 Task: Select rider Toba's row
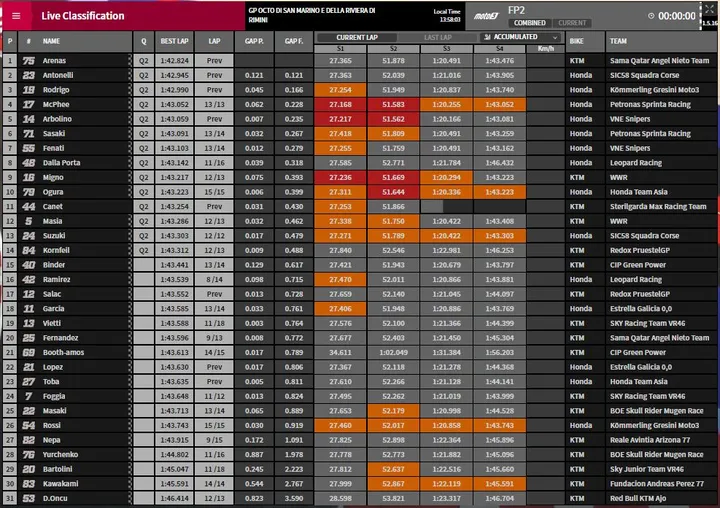click(x=360, y=382)
